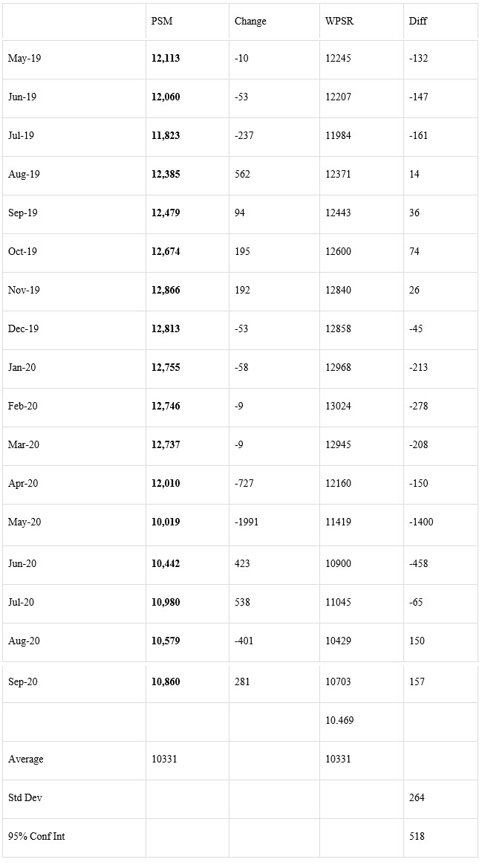The width and height of the screenshot is (482, 868).
Task: Click the WPSR cell showing 10.469
Action: pos(339,720)
